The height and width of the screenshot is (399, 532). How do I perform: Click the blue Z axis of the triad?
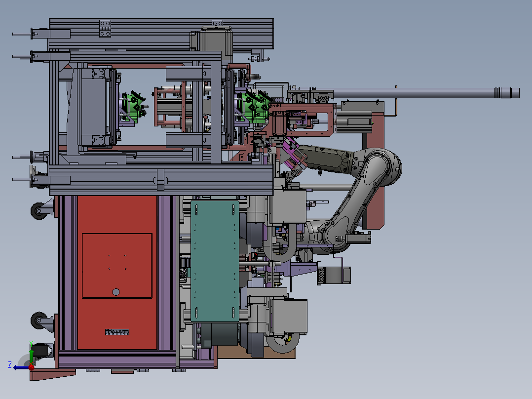tap(21, 368)
